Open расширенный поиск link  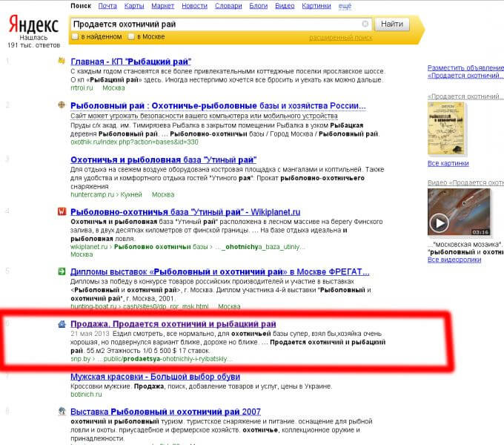click(x=341, y=38)
